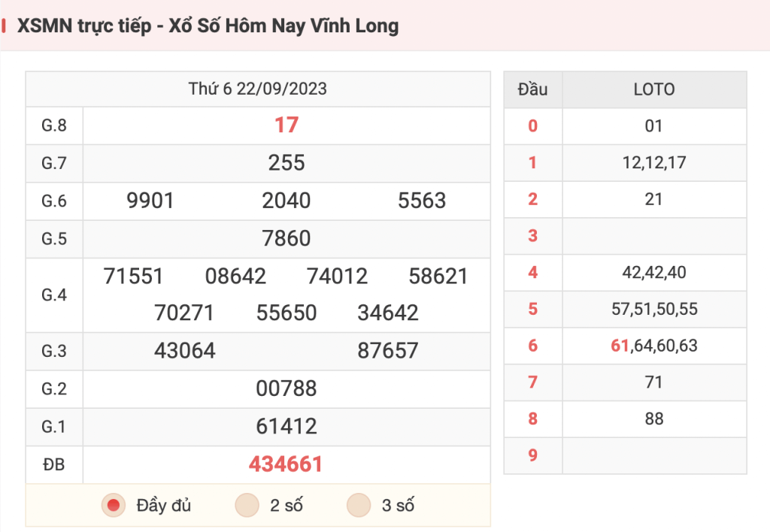The height and width of the screenshot is (532, 770).
Task: Click the G.3 number 87657
Action: tap(388, 351)
